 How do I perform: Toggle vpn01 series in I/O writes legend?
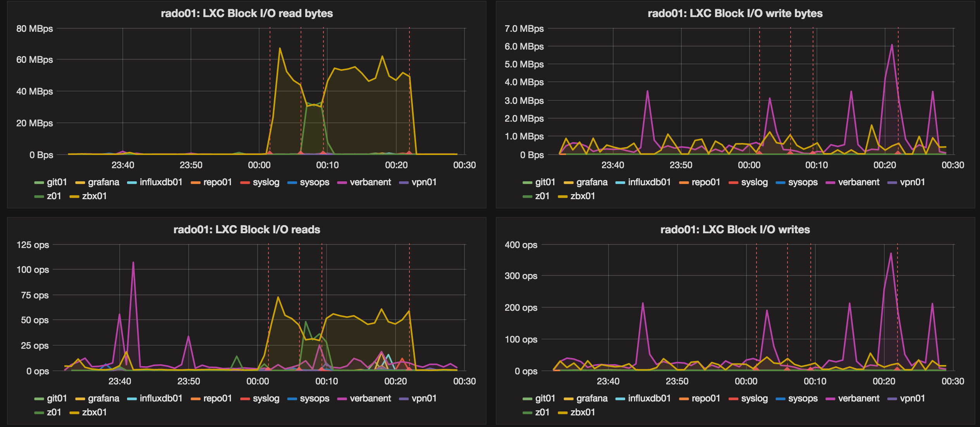pyautogui.click(x=912, y=398)
